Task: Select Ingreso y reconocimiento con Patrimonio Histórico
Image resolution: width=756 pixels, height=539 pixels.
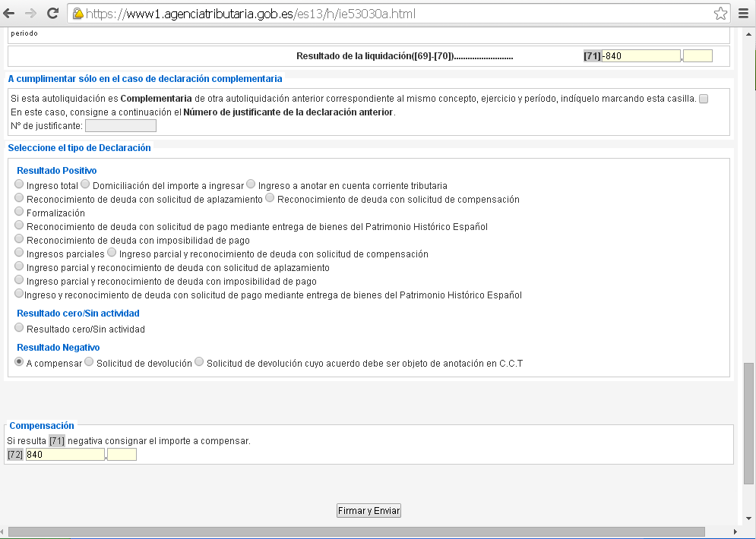Action: (19, 293)
